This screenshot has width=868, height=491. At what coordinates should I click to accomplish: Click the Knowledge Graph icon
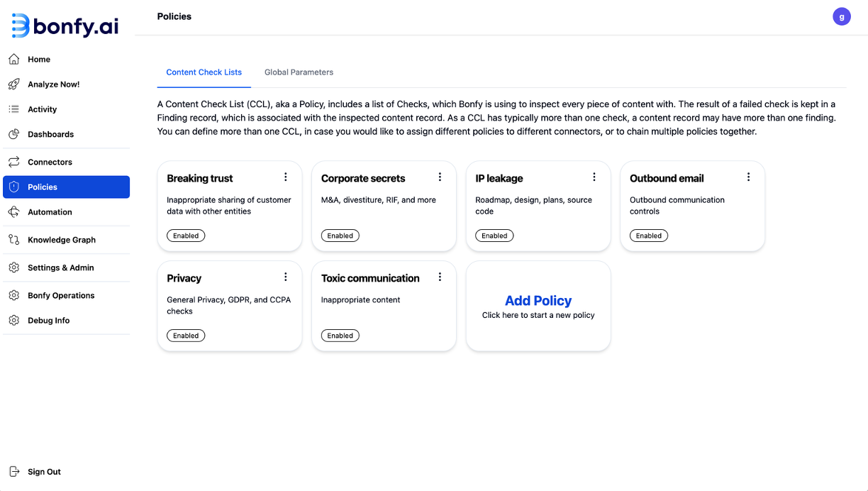14,240
